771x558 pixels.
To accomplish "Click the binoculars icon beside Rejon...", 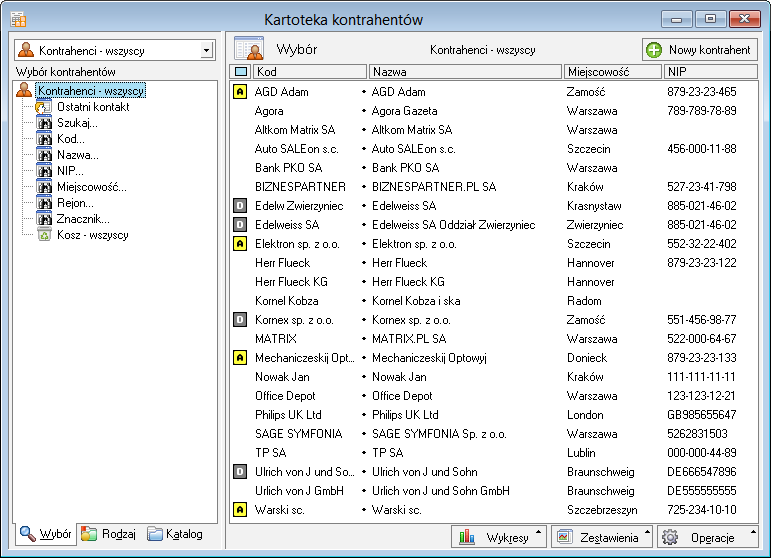I will 44,203.
